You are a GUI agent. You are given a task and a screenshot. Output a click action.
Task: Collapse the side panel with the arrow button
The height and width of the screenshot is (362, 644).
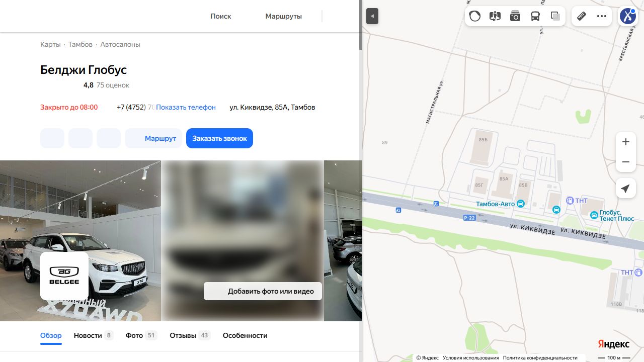[372, 16]
